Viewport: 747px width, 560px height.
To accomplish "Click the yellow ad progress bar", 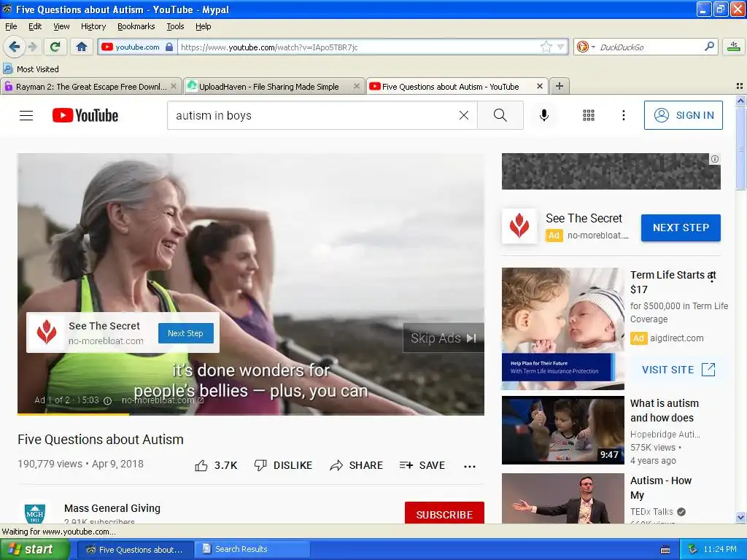I will (73, 414).
